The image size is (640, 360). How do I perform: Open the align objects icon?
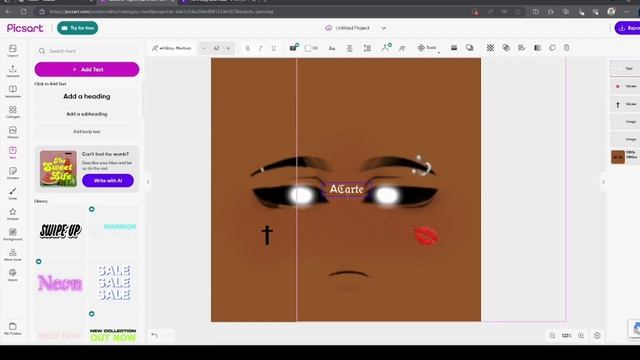[x=521, y=48]
